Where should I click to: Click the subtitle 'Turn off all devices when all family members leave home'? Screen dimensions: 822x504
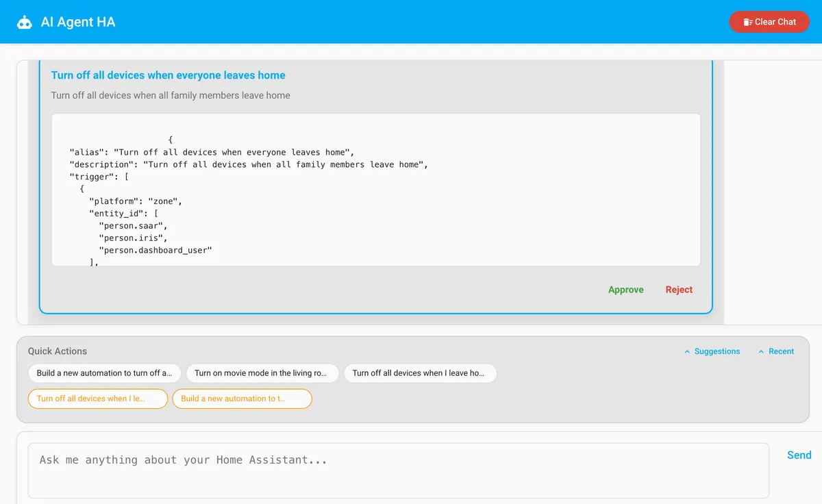click(171, 95)
